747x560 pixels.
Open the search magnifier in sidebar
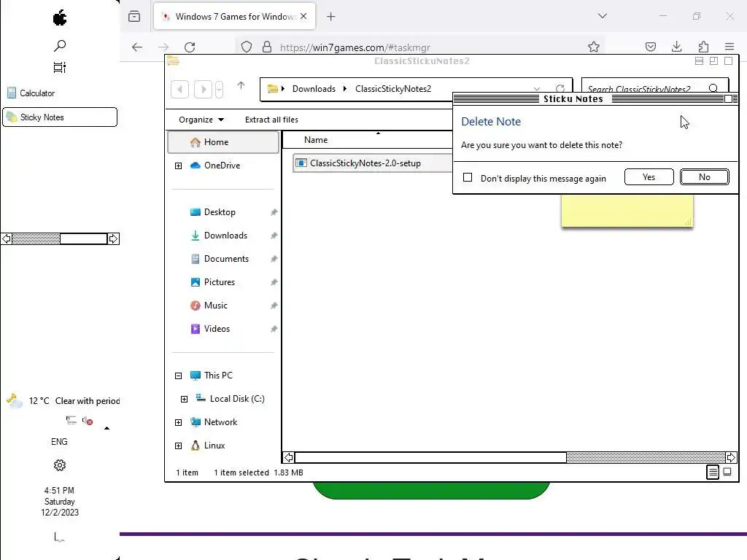tap(60, 46)
